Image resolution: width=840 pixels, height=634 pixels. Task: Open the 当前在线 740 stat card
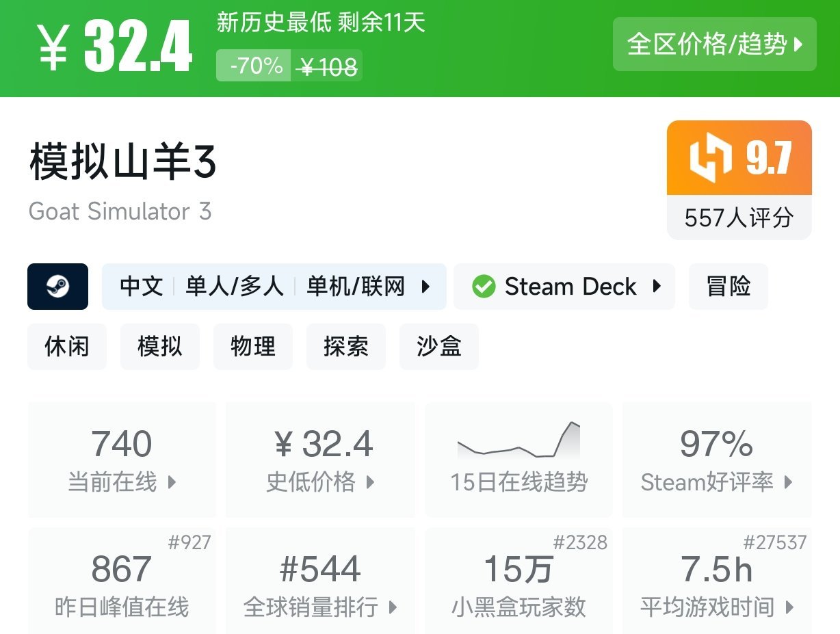(122, 460)
